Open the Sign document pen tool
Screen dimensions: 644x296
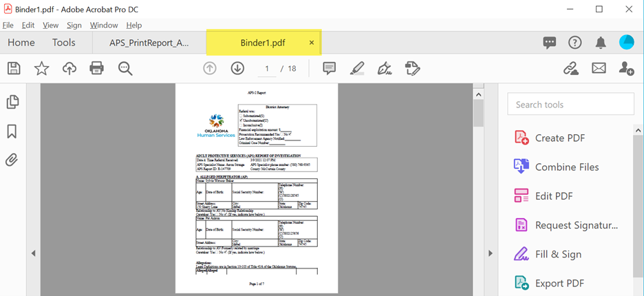coord(385,68)
